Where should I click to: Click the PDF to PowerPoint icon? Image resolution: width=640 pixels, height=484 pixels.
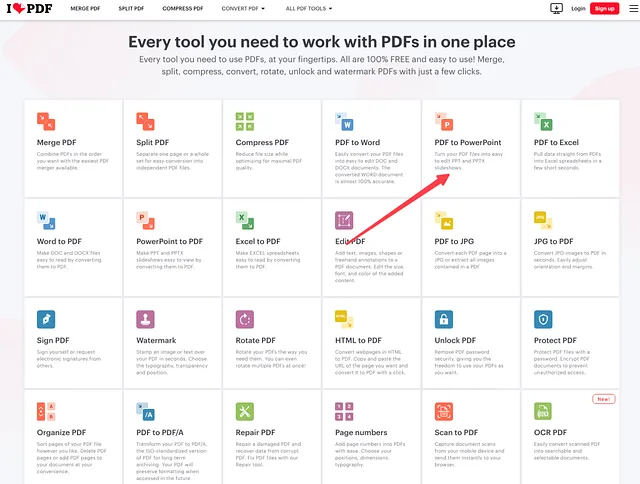444,121
